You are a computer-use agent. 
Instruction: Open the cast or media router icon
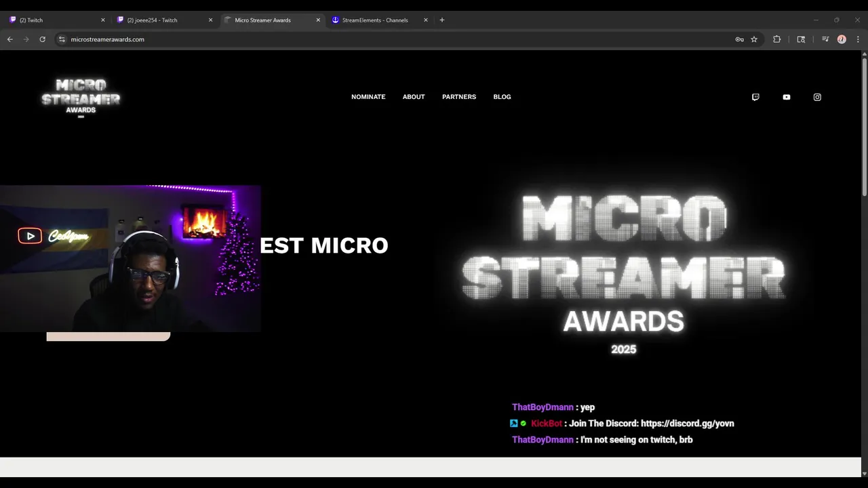click(801, 39)
